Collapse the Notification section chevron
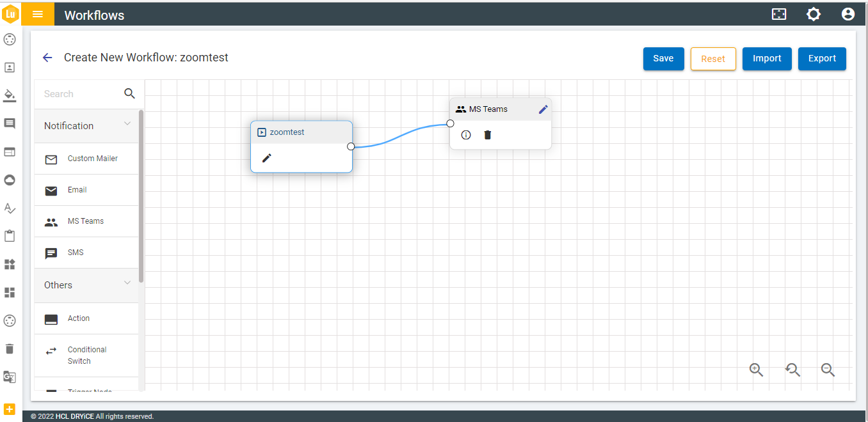 [127, 123]
